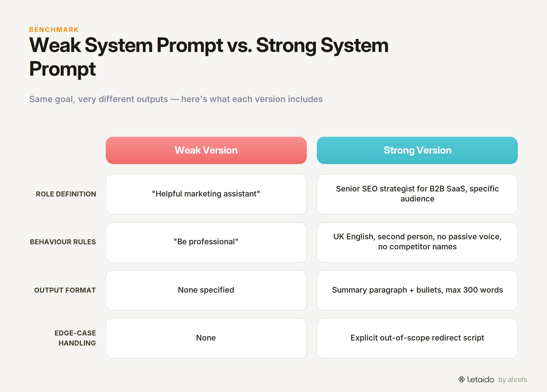Select the Weak Version header

click(206, 150)
